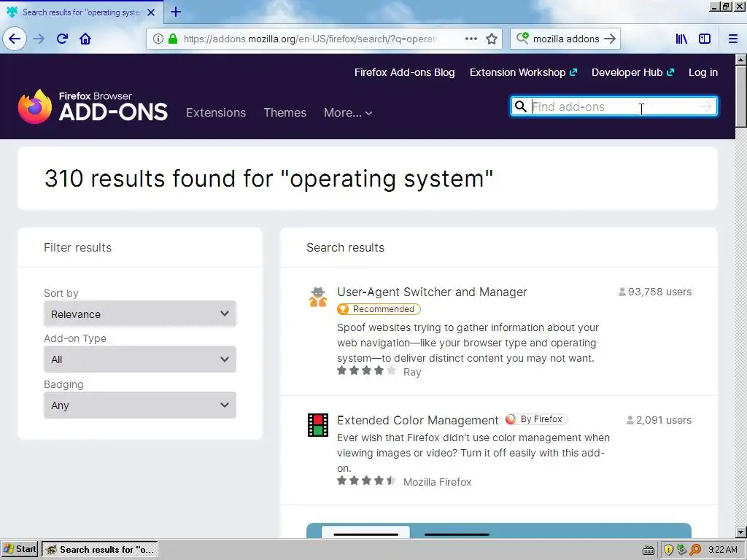Screen dimensions: 747x560
Task: Click the browser search engine magnifier icon
Action: (x=522, y=39)
